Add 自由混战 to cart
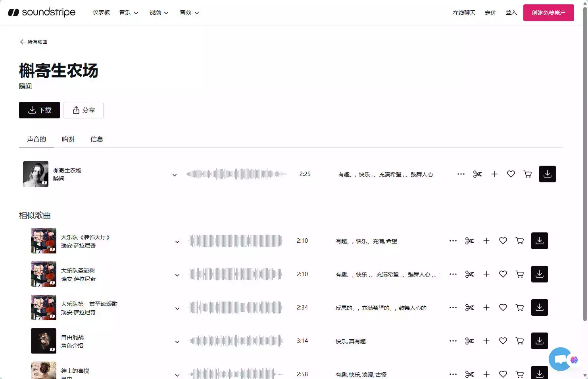 tap(520, 341)
